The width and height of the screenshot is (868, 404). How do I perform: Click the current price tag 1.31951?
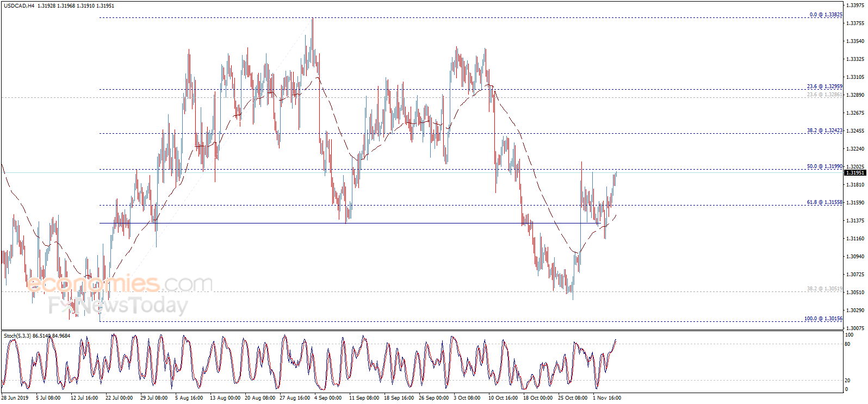[x=855, y=173]
